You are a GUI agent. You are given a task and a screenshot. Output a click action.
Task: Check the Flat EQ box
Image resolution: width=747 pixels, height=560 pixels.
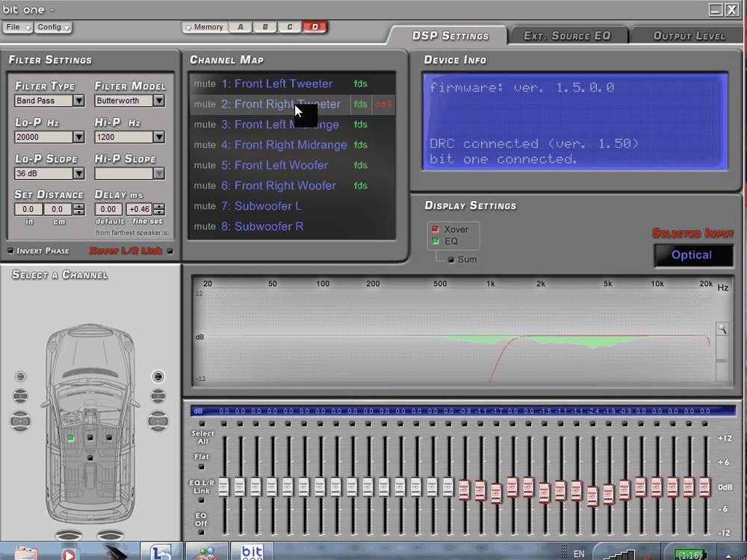pyautogui.click(x=202, y=467)
